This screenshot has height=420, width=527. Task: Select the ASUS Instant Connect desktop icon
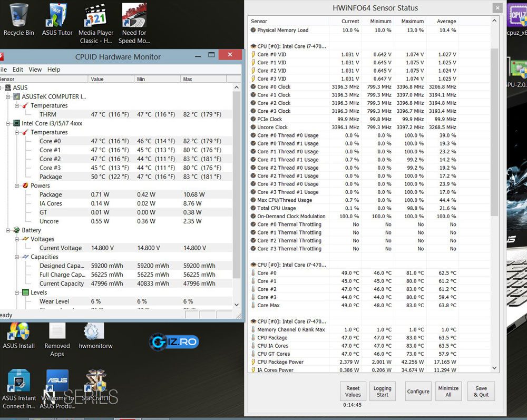pos(19,389)
